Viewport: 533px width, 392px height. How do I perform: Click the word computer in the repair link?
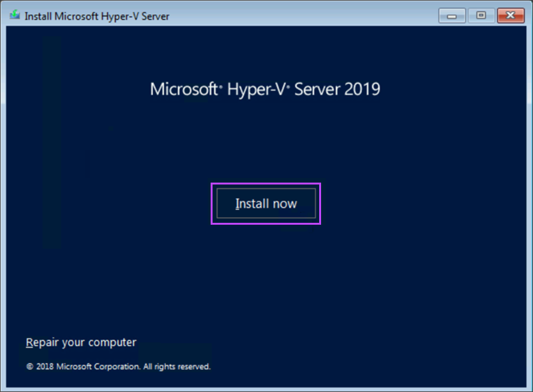(x=112, y=343)
